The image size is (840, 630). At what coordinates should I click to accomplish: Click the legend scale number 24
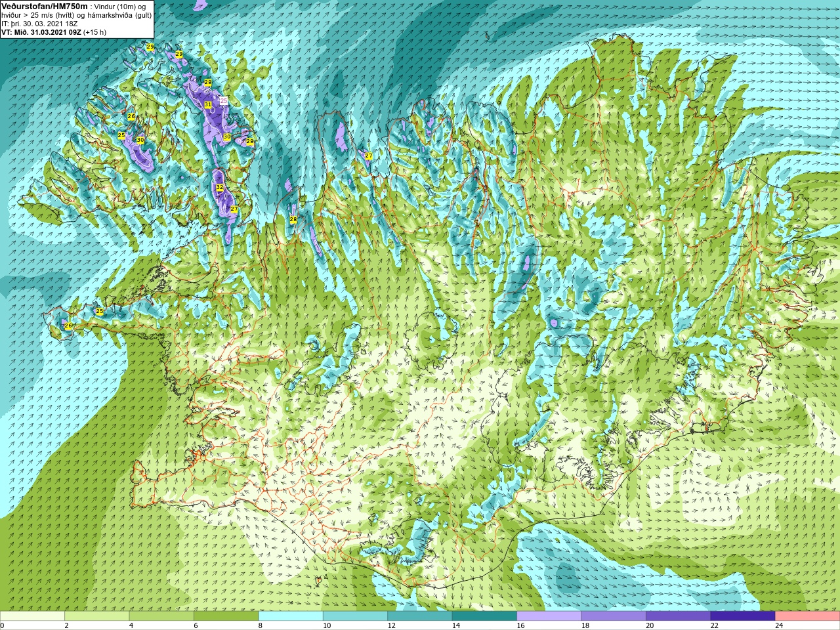pyautogui.click(x=779, y=626)
